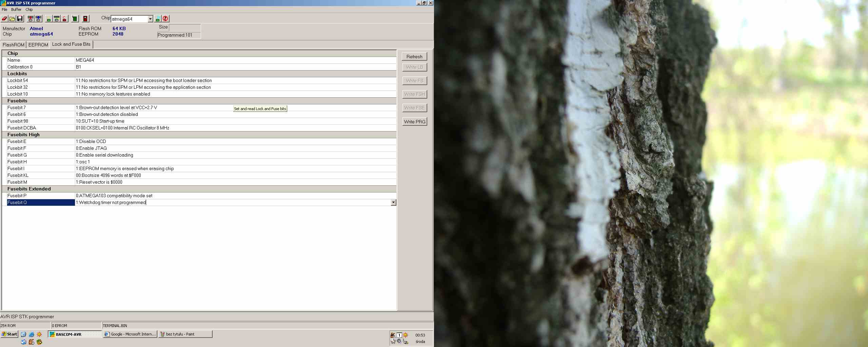Open the Buffer menu

16,9
